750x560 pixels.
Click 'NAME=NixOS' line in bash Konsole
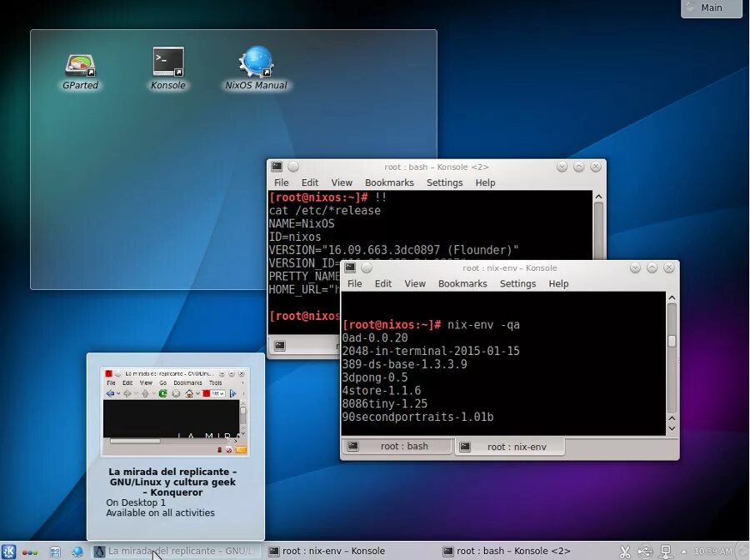[302, 224]
